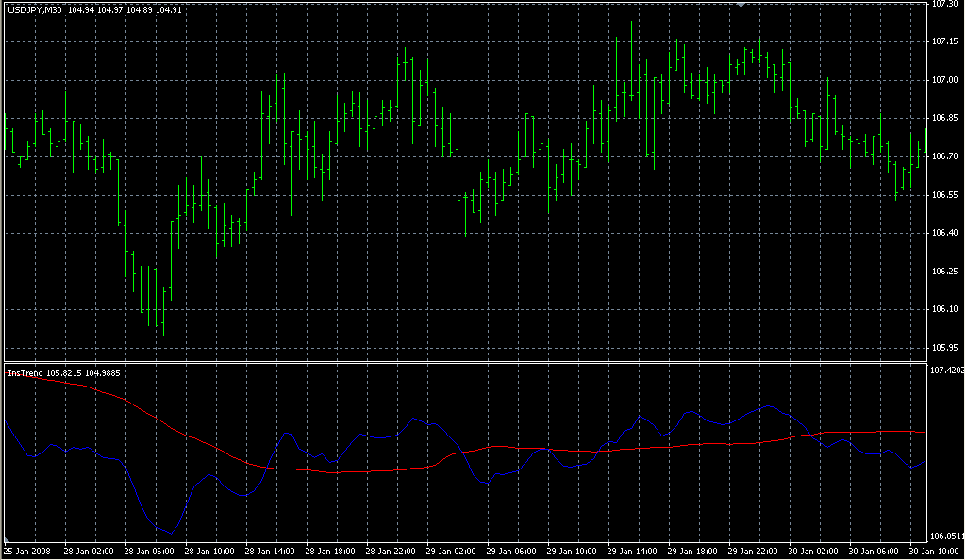
Task: Click the 106.10 price scale label
Action: [x=945, y=309]
